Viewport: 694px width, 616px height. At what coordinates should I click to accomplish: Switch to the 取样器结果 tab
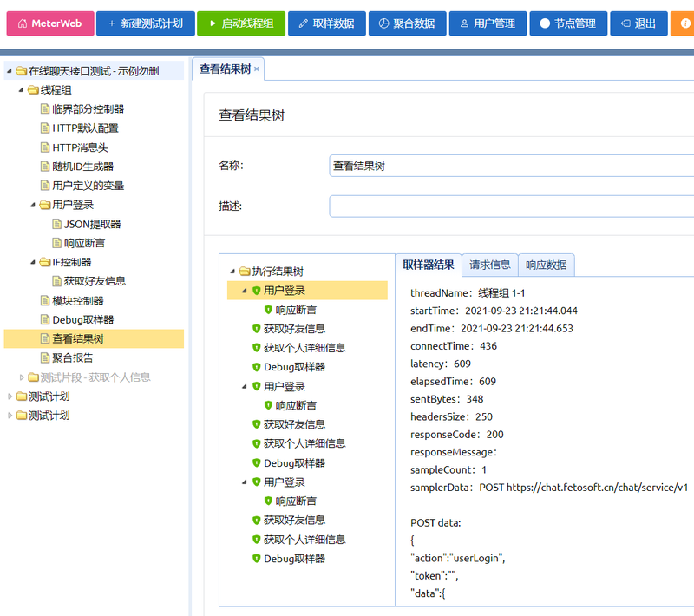428,265
